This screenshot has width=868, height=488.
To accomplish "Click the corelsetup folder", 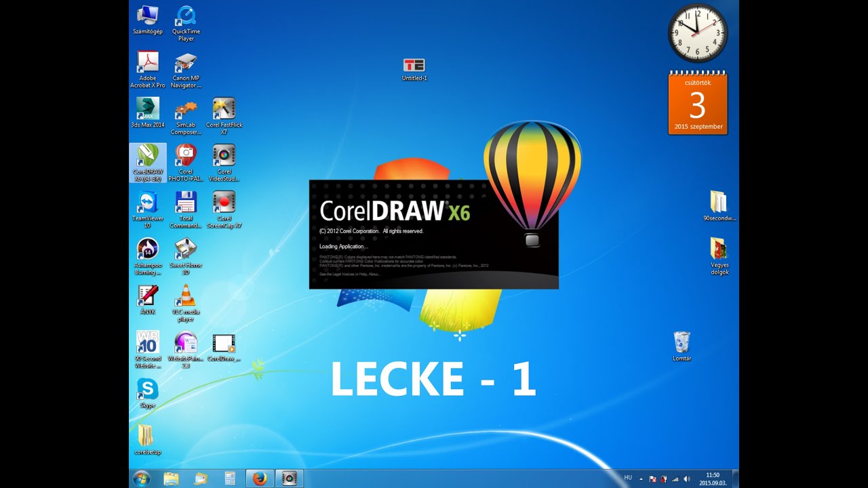I will tap(147, 436).
